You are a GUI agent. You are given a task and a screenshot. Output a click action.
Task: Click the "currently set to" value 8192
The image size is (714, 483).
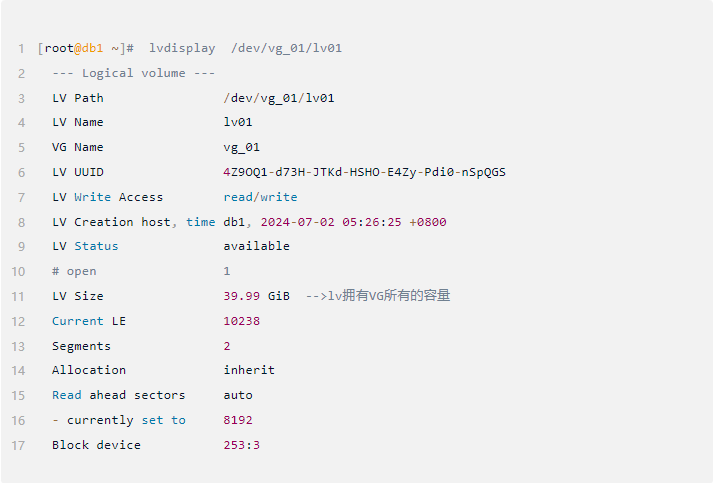238,420
